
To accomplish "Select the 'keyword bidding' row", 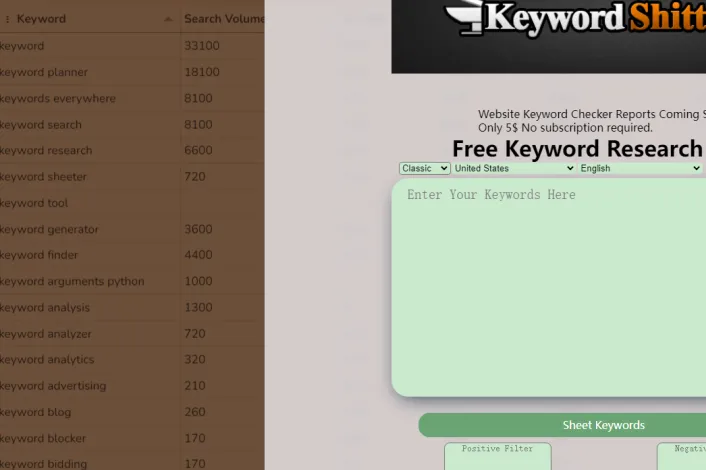I will (132, 463).
